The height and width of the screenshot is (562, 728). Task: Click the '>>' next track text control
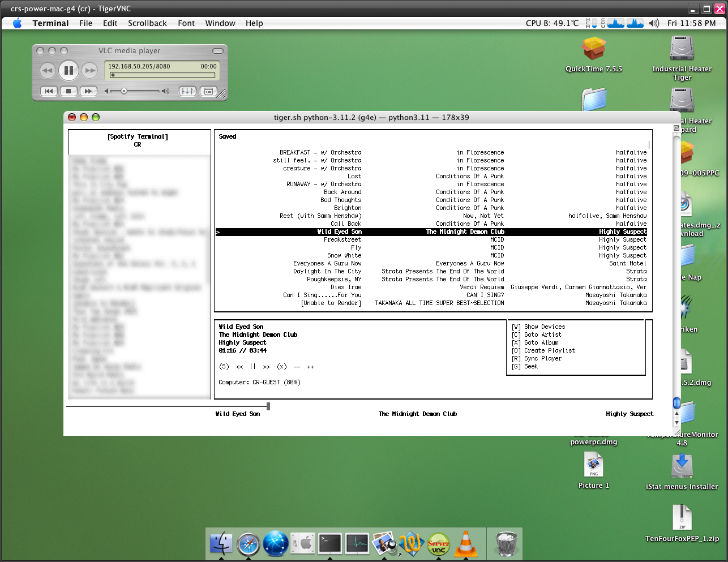(267, 367)
